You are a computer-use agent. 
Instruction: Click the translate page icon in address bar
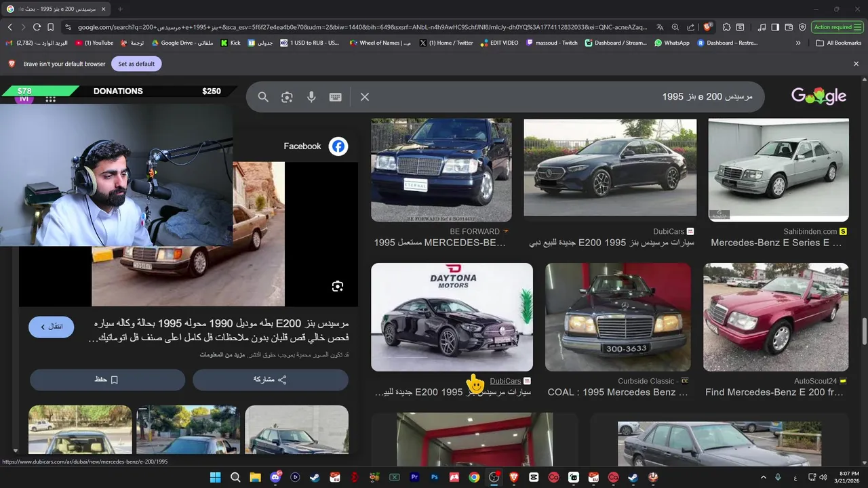(x=660, y=27)
